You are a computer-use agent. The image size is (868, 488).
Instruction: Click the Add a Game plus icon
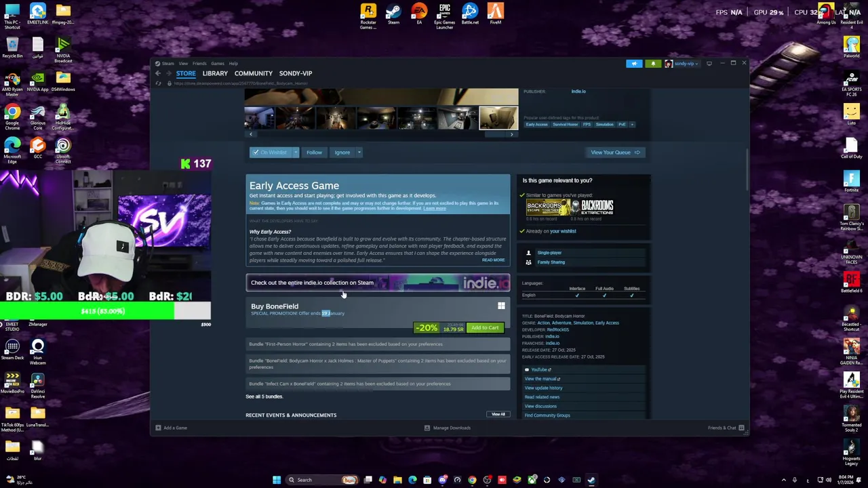click(158, 428)
